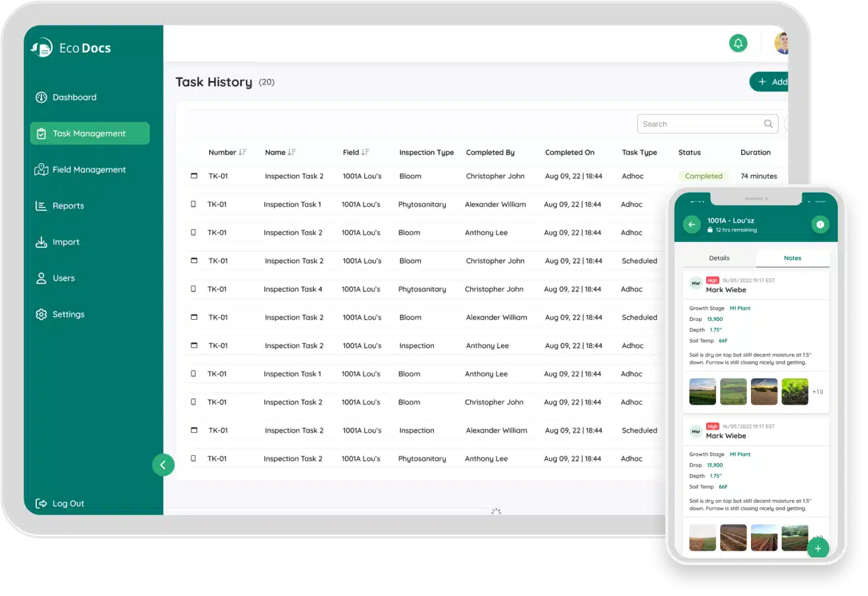Open the Dashboard menu item
868x596 pixels.
(x=74, y=97)
